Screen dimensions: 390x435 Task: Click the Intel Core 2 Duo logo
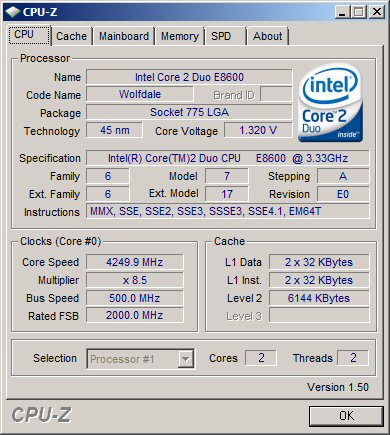point(330,103)
